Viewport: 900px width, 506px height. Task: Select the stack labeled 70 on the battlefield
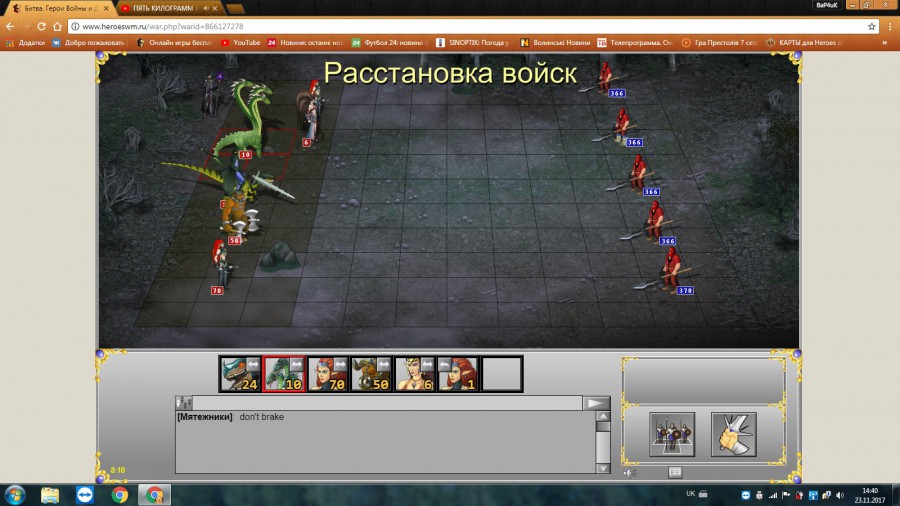pos(221,265)
